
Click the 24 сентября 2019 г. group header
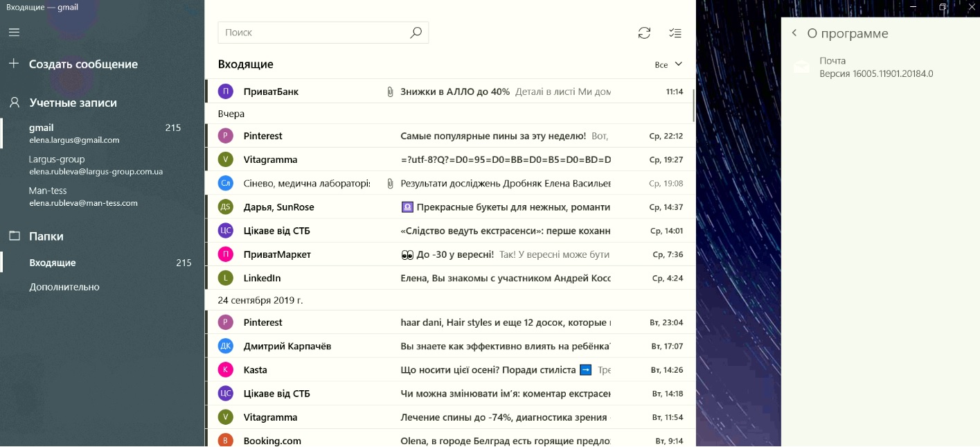coord(260,300)
